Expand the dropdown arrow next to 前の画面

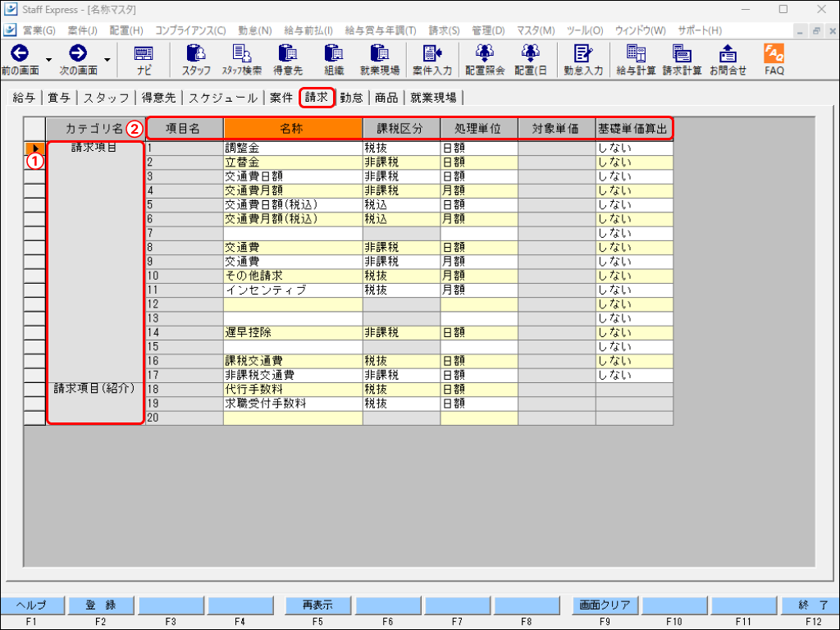coord(48,59)
